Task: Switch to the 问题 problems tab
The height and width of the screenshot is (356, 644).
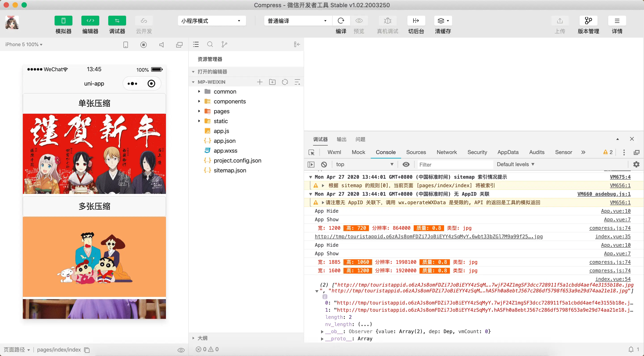Action: (360, 139)
